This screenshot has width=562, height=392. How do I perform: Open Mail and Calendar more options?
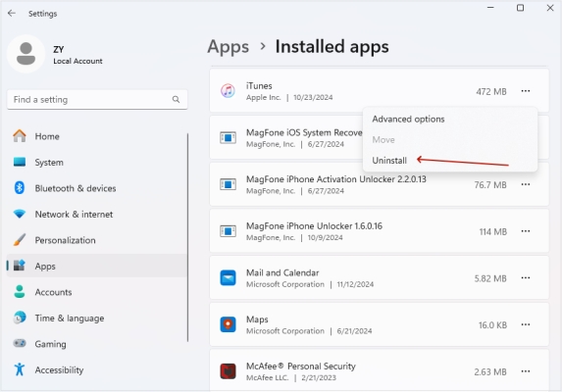[x=526, y=277]
